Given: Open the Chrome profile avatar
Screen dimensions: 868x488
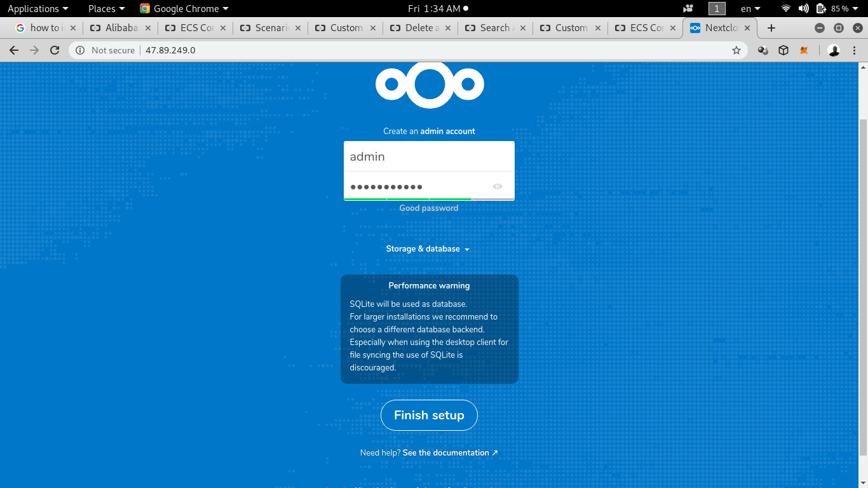Looking at the screenshot, I should 834,50.
